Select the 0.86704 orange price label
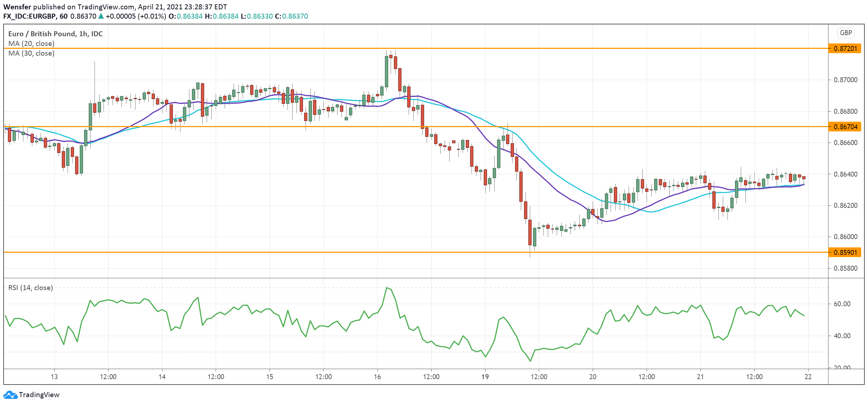Image resolution: width=868 pixels, height=405 pixels. coord(845,127)
